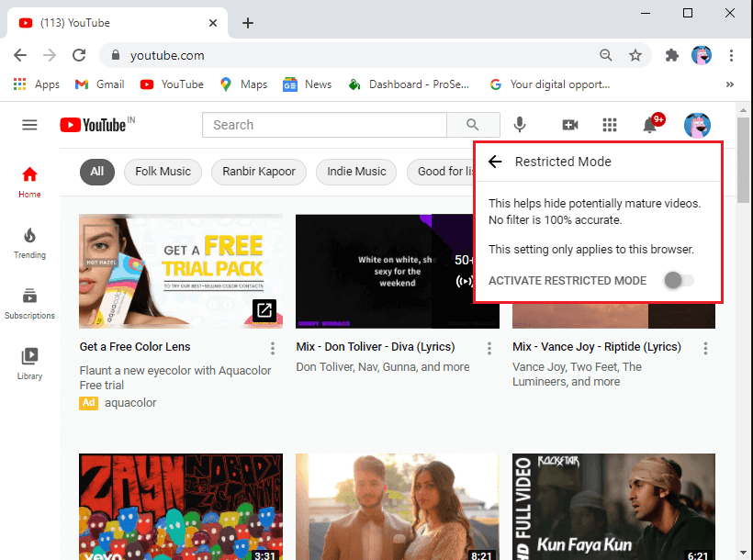
Task: Bookmark this page with the star icon
Action: (635, 55)
